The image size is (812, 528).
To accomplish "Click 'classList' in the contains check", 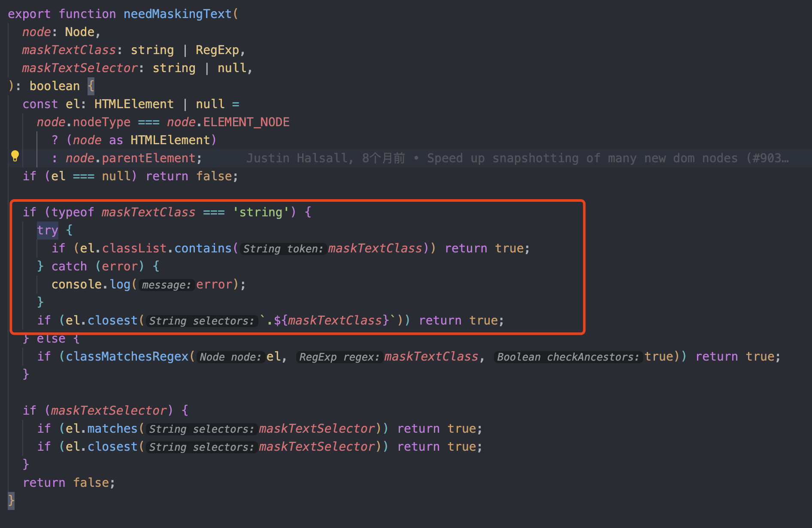I will (x=134, y=248).
